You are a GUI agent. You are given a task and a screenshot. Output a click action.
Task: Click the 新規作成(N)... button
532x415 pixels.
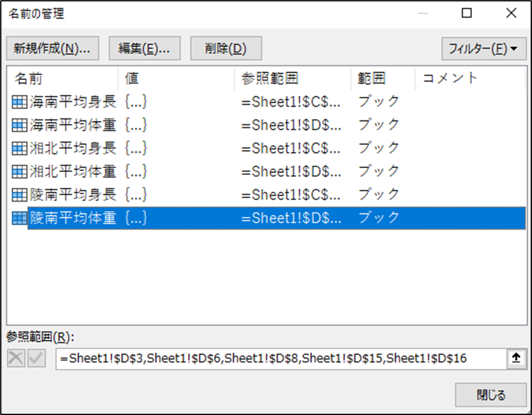point(53,48)
